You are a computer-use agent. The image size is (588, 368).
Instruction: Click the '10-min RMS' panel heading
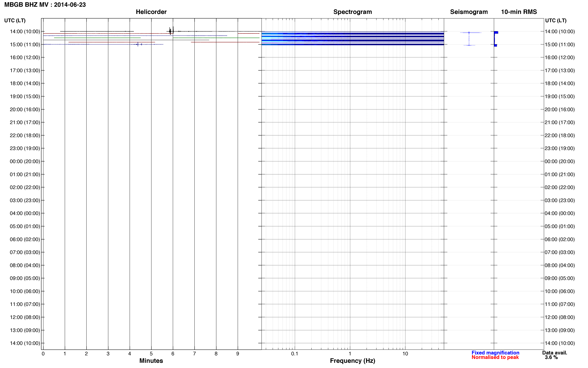[519, 12]
